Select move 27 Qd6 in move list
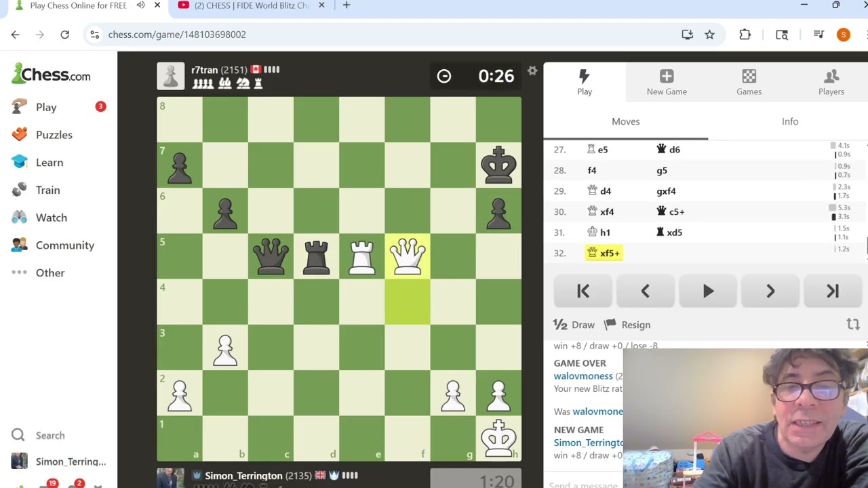Screen dimensions: 868x488 668,149
